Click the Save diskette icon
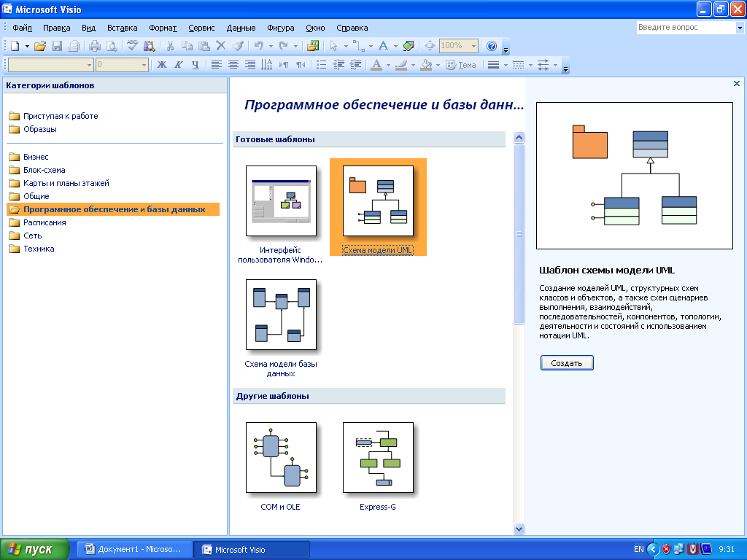The image size is (747, 560). (x=57, y=46)
